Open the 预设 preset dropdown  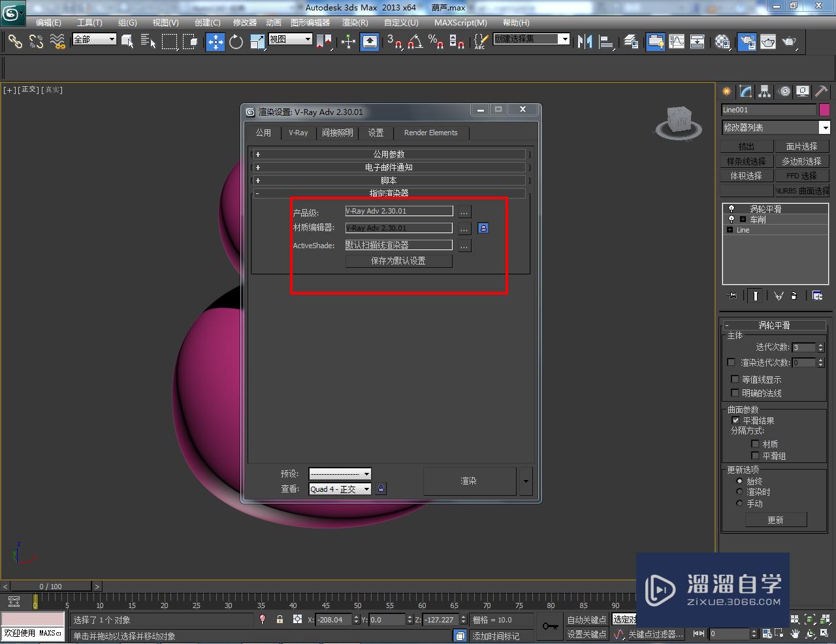coord(340,474)
